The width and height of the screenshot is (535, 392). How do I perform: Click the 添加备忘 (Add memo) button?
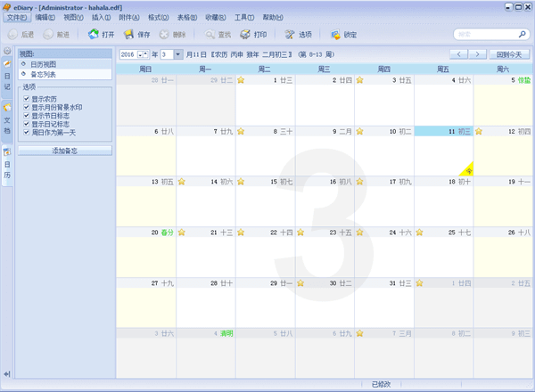pyautogui.click(x=65, y=151)
